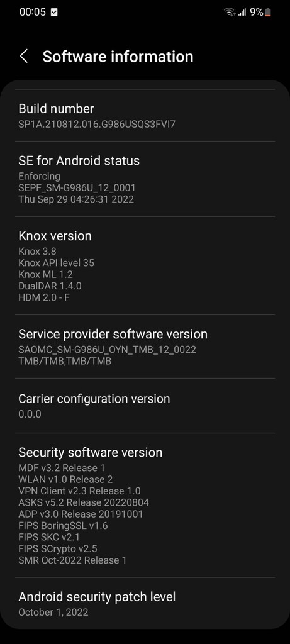
Task: Tap Service provider software version
Action: pos(145,347)
